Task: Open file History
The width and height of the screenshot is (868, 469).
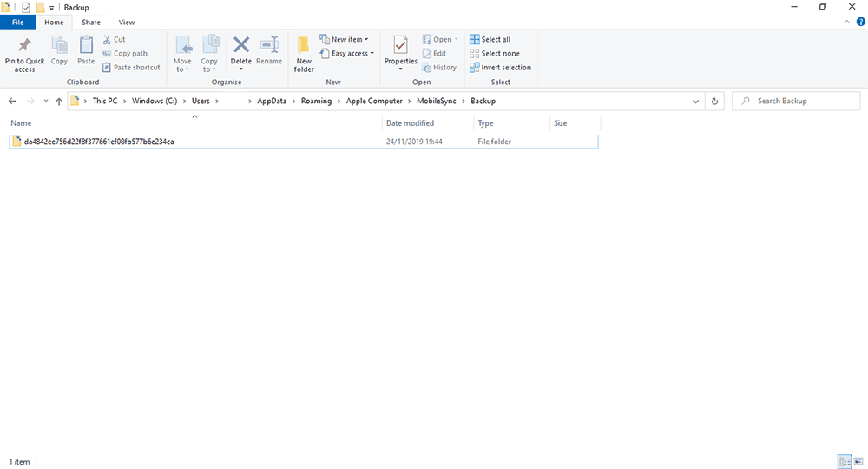Action: click(439, 67)
